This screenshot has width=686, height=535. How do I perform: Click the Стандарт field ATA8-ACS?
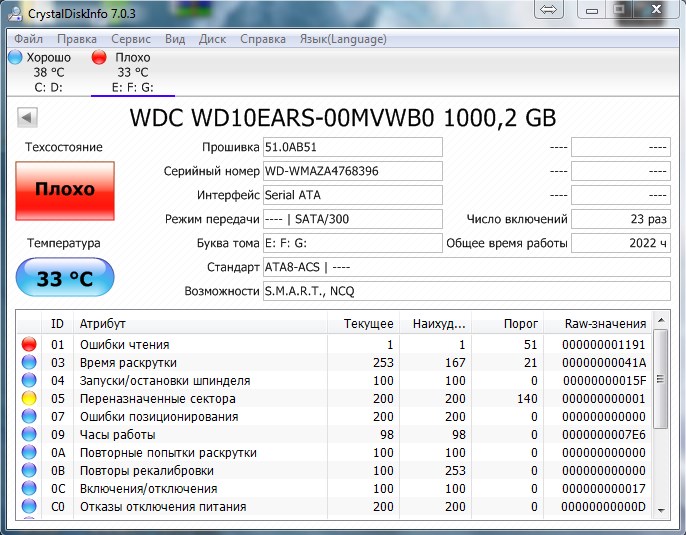click(466, 267)
